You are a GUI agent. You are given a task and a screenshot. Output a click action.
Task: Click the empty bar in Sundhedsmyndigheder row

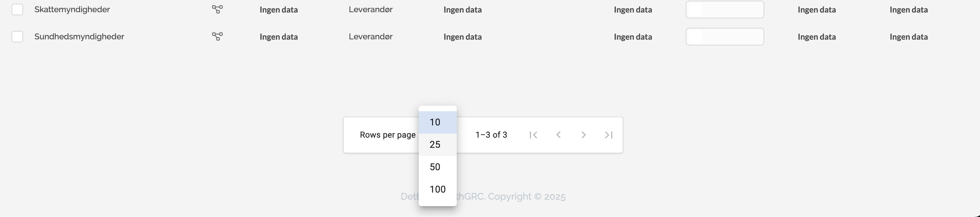pos(724,37)
